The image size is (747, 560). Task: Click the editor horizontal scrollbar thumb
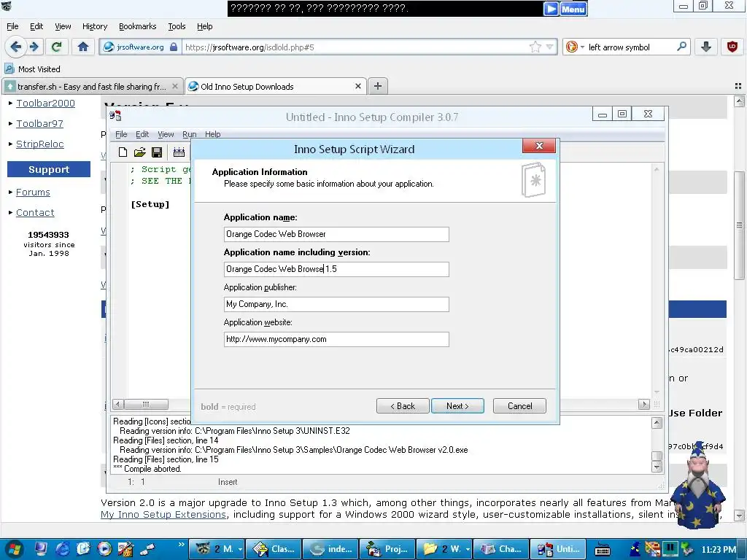146,404
